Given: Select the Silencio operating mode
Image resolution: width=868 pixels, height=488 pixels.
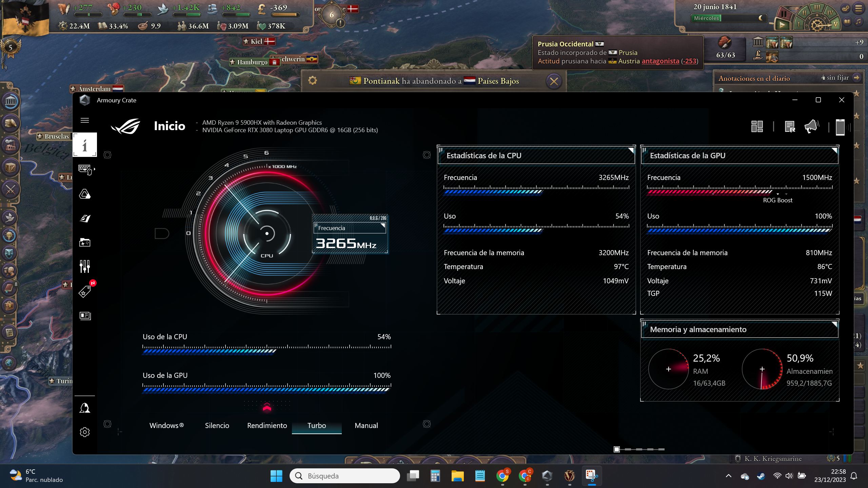Looking at the screenshot, I should tap(217, 426).
